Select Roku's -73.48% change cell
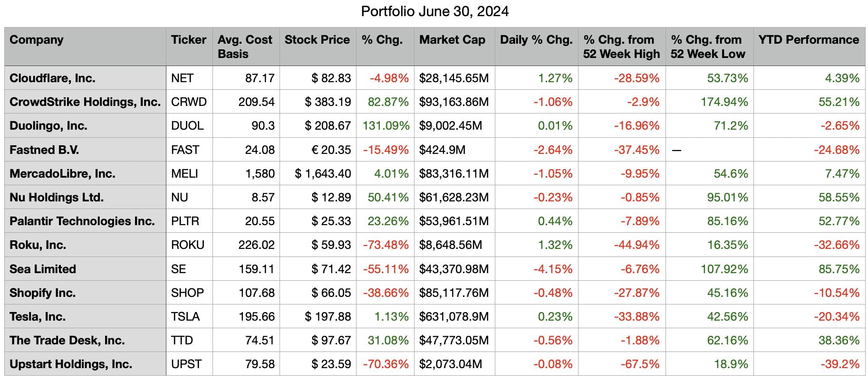The width and height of the screenshot is (868, 380). (386, 245)
